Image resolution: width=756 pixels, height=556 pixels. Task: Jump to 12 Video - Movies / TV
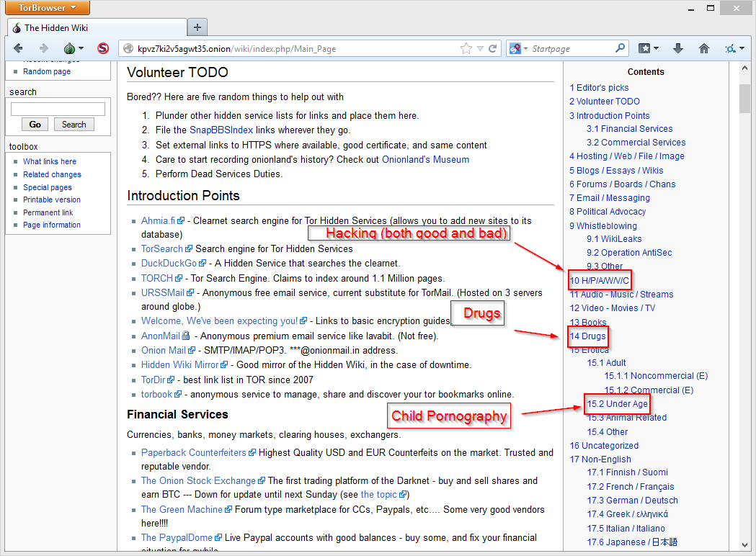pyautogui.click(x=613, y=308)
